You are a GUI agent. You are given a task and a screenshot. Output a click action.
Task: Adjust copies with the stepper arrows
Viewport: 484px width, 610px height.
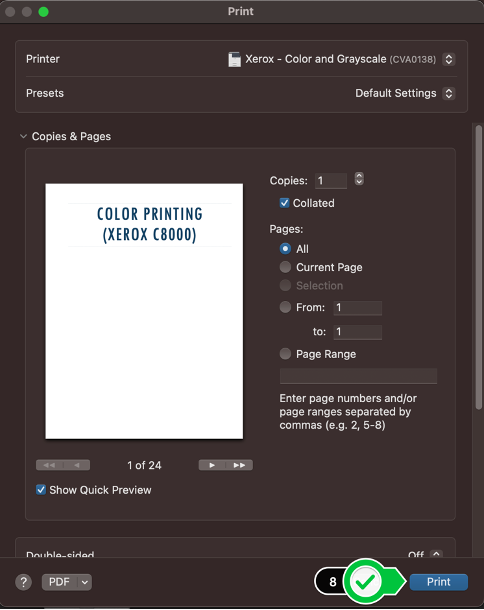[359, 179]
